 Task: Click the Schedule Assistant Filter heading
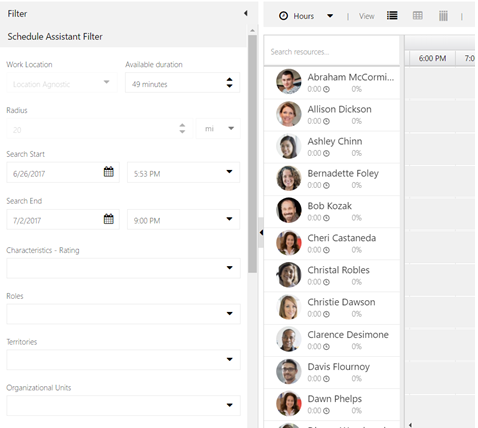point(55,36)
